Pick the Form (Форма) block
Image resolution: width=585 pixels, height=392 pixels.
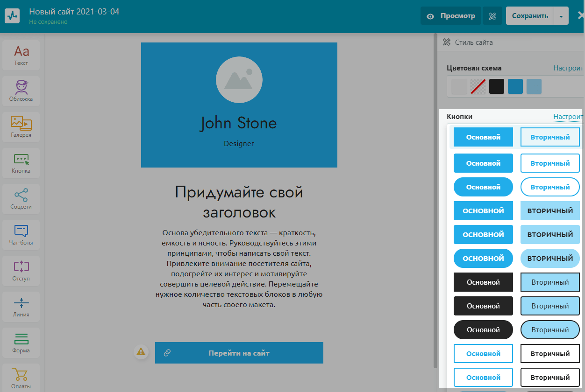[x=21, y=342]
